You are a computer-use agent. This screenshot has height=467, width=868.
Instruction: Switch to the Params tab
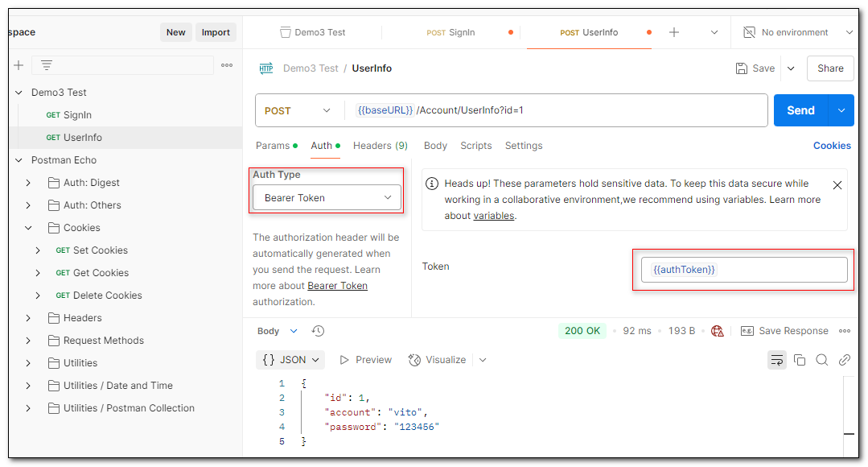pyautogui.click(x=276, y=146)
